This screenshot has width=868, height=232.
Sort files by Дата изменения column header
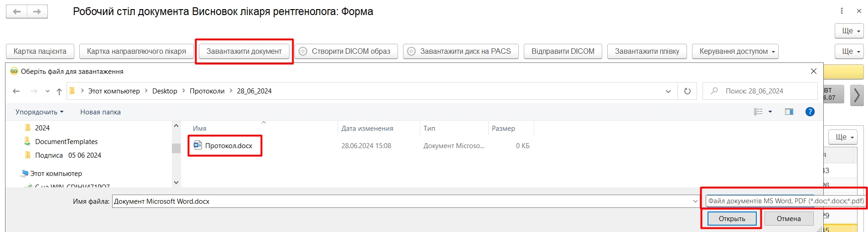tap(367, 129)
